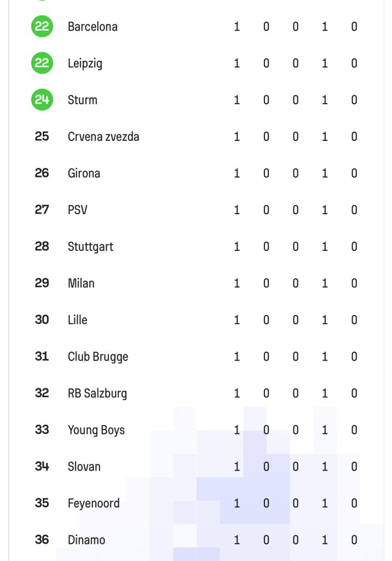The height and width of the screenshot is (561, 392).
Task: Open Club Brugge team page
Action: coord(98,357)
